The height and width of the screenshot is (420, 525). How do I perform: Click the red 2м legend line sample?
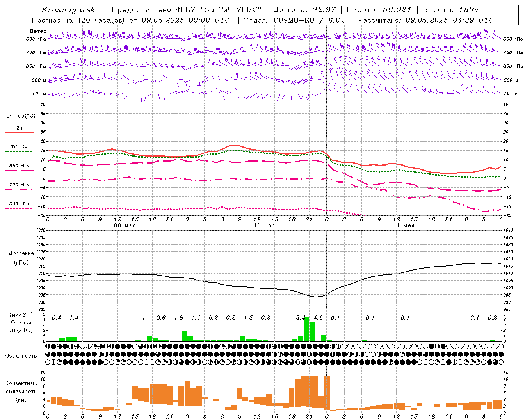click(x=19, y=133)
